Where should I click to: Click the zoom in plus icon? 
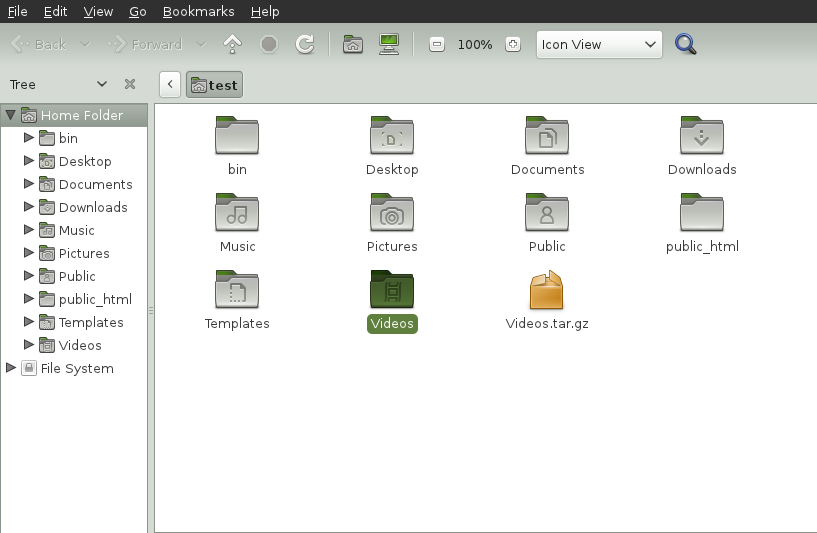(x=513, y=44)
